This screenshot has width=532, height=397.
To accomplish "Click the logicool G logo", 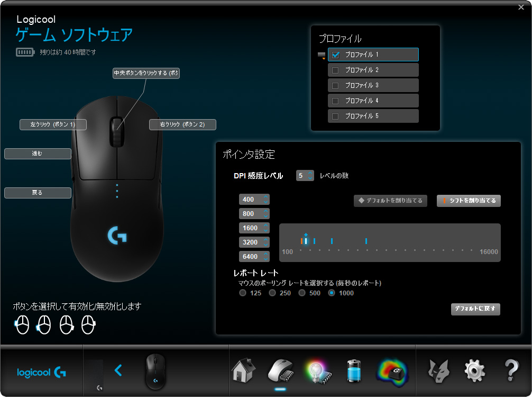I will [41, 373].
